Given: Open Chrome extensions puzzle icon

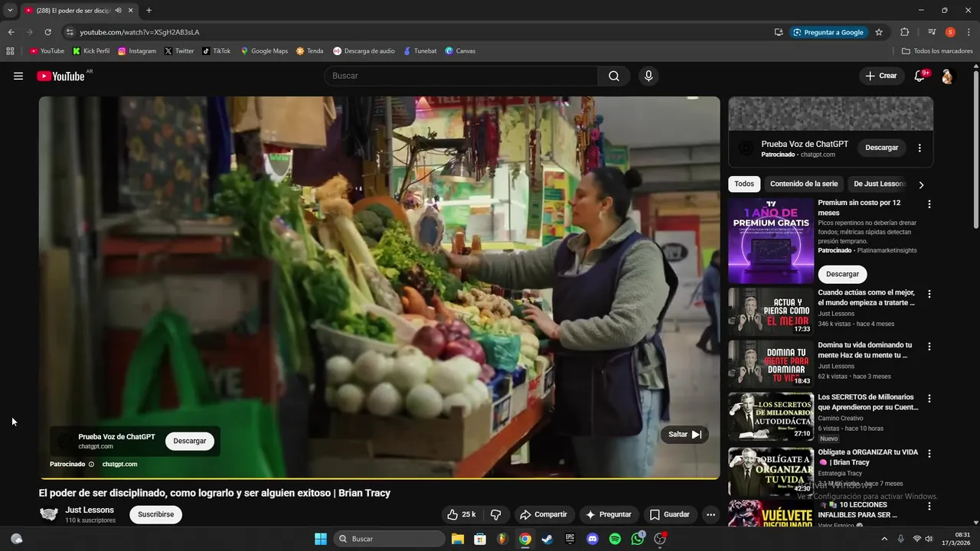Looking at the screenshot, I should (x=904, y=32).
